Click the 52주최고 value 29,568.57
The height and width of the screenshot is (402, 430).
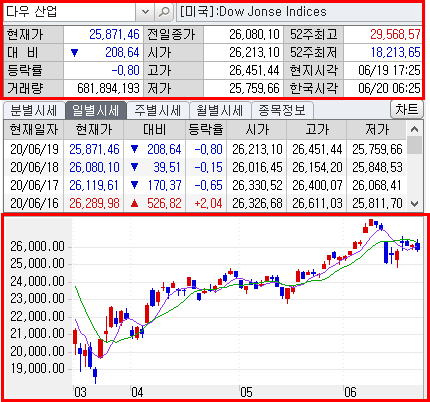tap(395, 34)
